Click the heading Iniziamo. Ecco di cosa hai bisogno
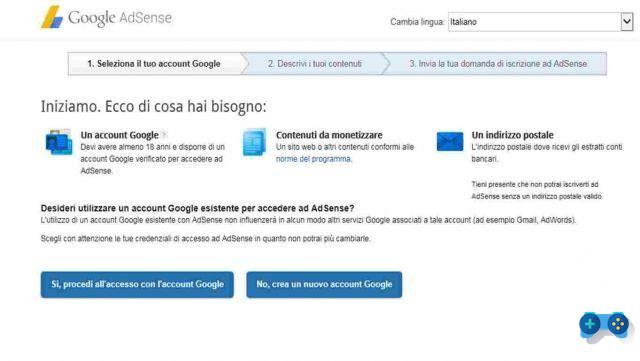The height and width of the screenshot is (361, 640). [x=153, y=107]
